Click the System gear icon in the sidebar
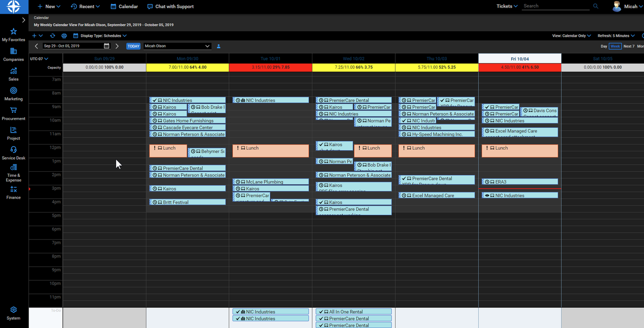 [x=13, y=310]
